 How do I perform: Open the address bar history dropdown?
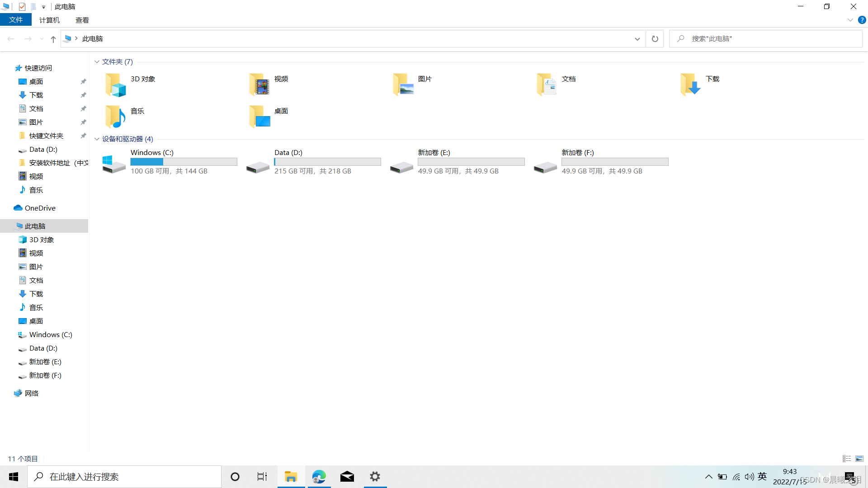click(x=637, y=39)
